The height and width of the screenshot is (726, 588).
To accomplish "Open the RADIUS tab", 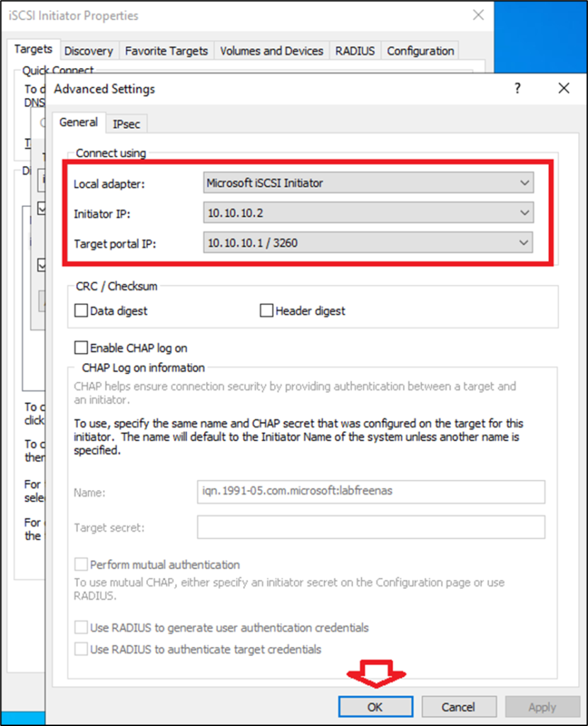I will click(355, 51).
